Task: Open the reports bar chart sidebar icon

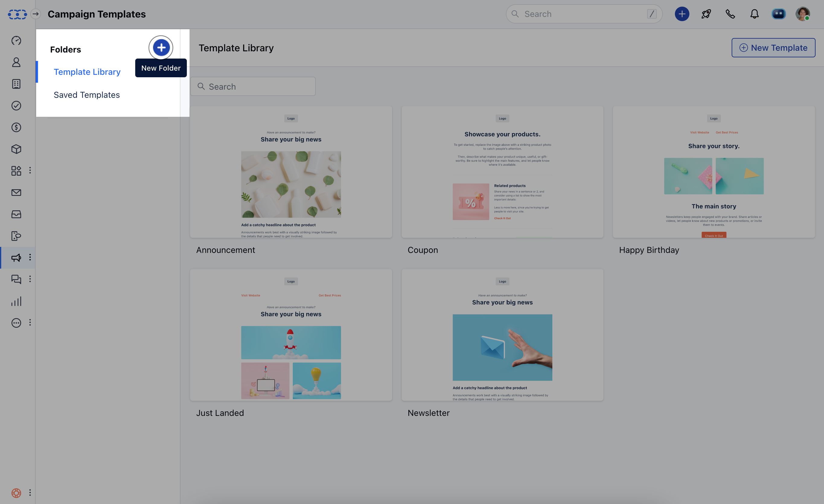Action: [16, 301]
